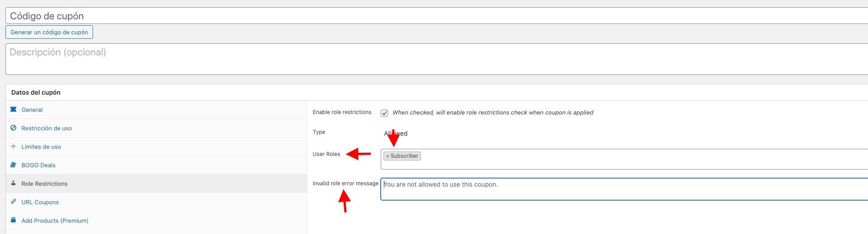Click the invalid role error message box

coord(624,189)
